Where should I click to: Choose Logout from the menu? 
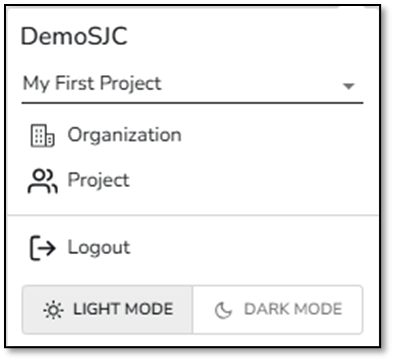click(x=192, y=248)
